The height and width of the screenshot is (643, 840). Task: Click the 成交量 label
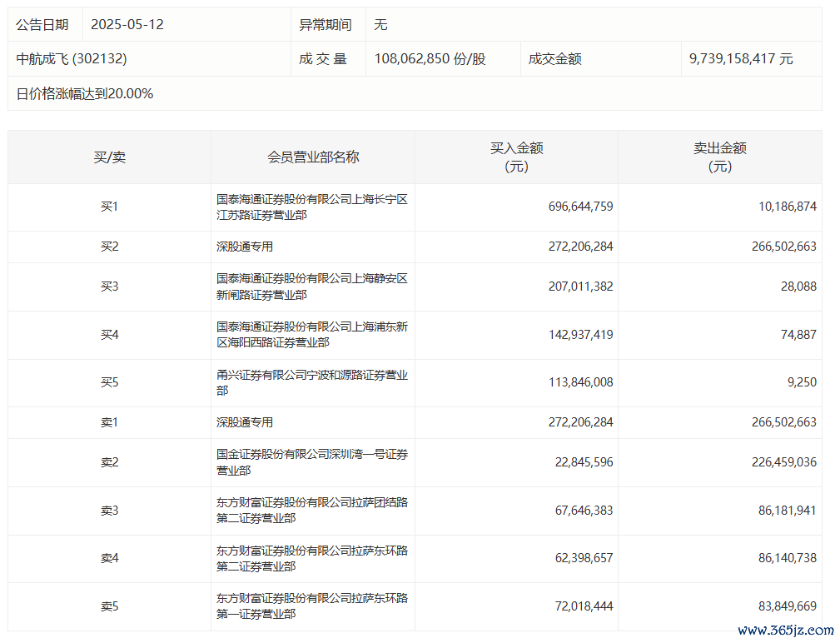click(323, 59)
